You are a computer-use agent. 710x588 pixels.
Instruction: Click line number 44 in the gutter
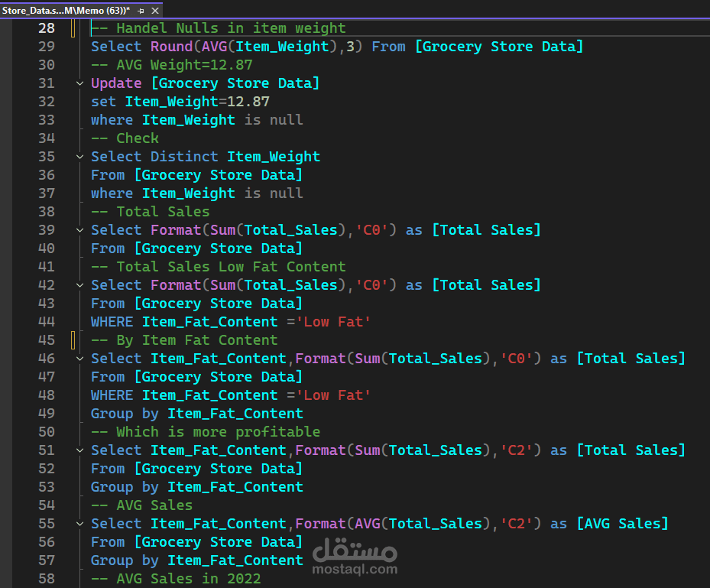click(46, 322)
